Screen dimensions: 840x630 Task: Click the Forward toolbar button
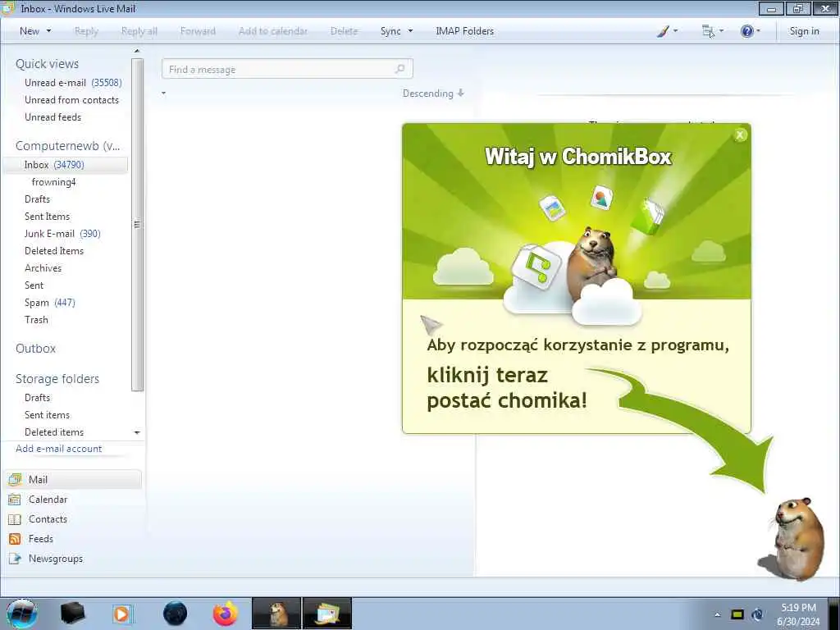[198, 31]
